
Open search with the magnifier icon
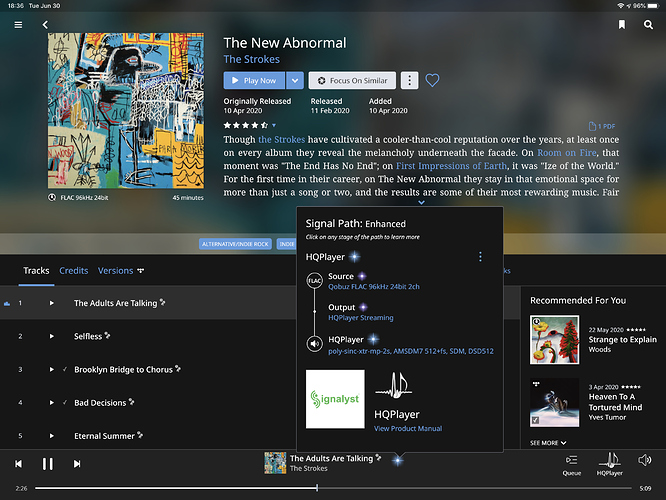click(x=648, y=25)
